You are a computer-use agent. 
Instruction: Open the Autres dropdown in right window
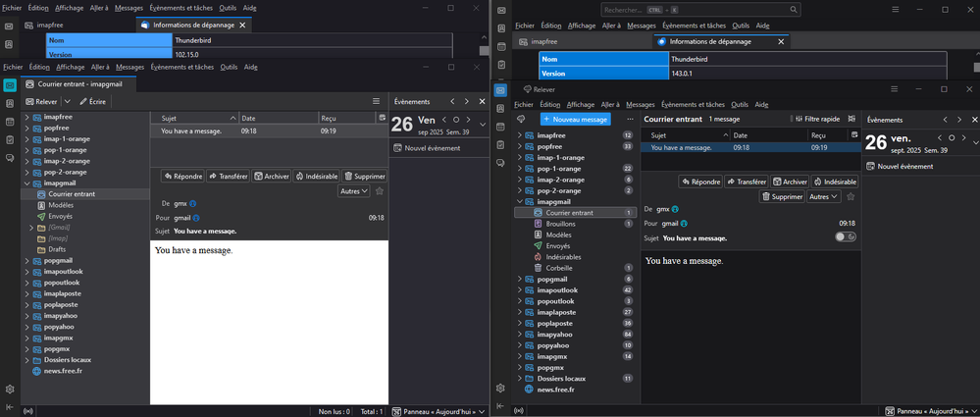tap(823, 196)
